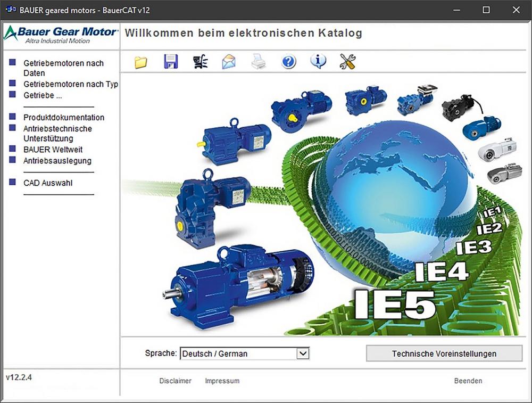Open the Getriebe ... menu entry
The width and height of the screenshot is (532, 403).
pyautogui.click(x=43, y=95)
